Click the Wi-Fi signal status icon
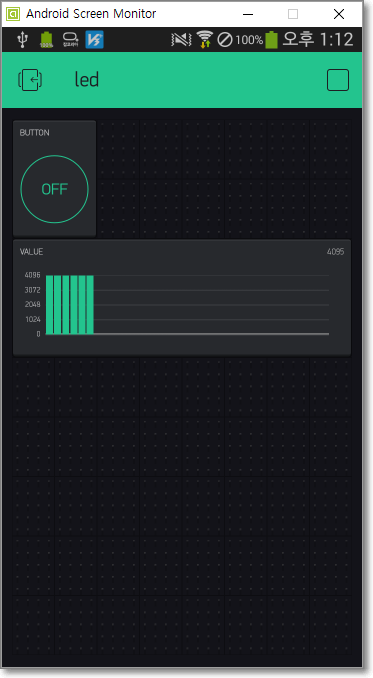The image size is (373, 678). 204,39
